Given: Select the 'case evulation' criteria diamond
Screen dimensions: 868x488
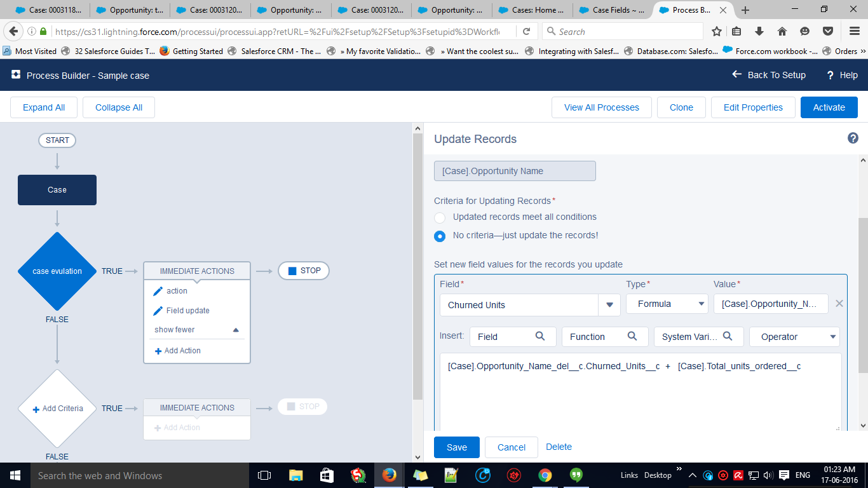Looking at the screenshot, I should 57,271.
